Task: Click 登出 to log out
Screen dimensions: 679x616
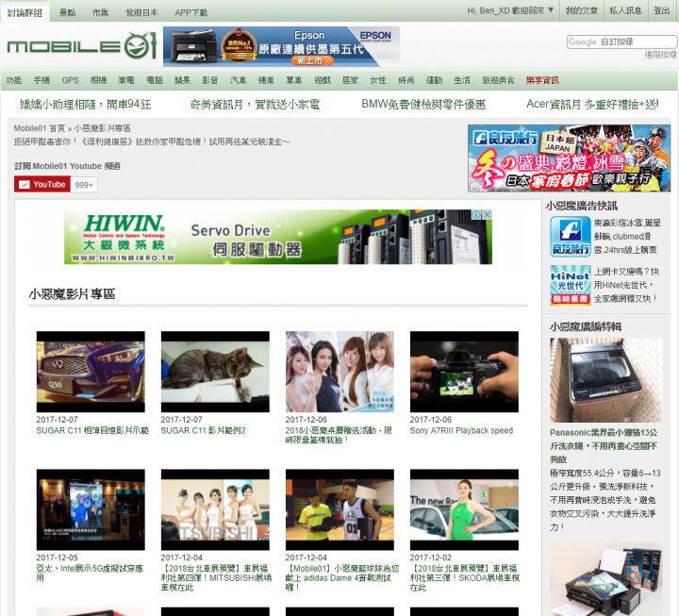Action: (x=661, y=10)
